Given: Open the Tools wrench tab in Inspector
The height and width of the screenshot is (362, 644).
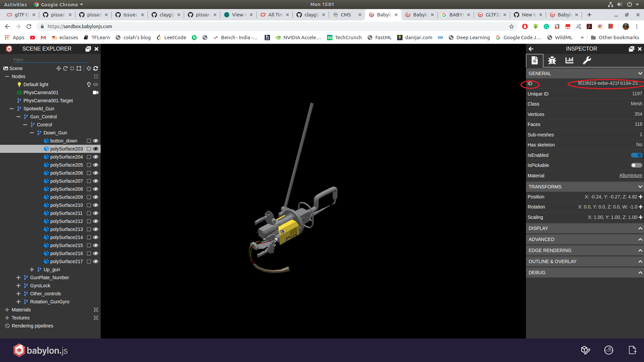Looking at the screenshot, I should [587, 60].
